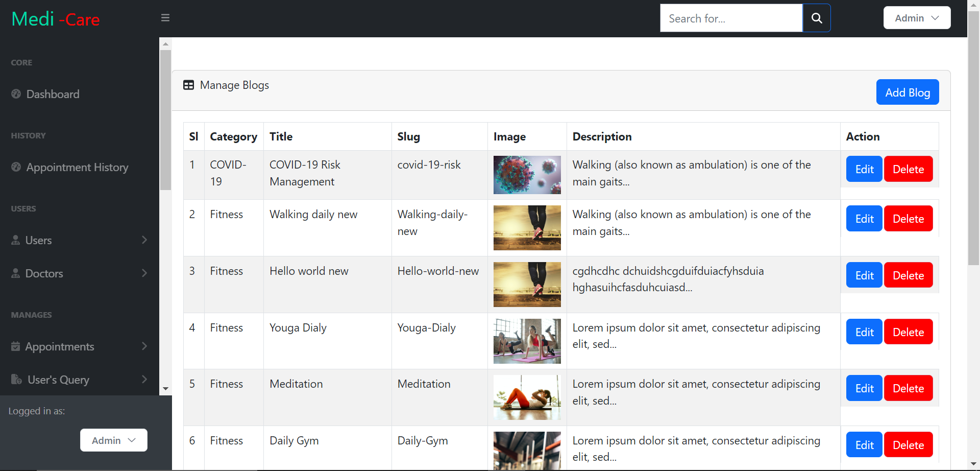Viewport: 980px width, 471px height.
Task: Select Appointment History in the sidebar
Action: click(77, 167)
